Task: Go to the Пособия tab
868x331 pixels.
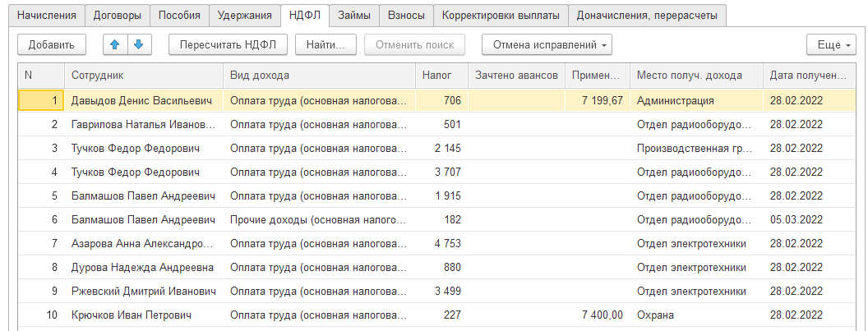Action: coord(179,15)
